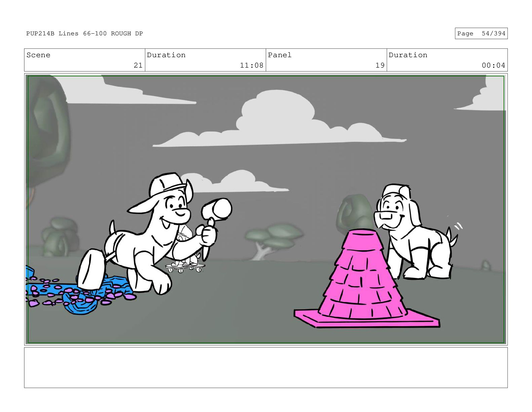
Task: Click the dog standing behind the cone
Action: (x=415, y=232)
